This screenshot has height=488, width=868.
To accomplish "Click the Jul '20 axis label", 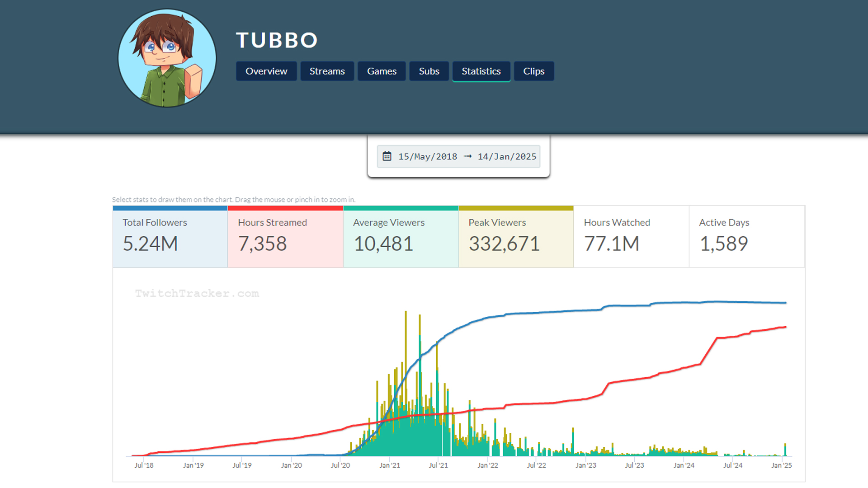I will 340,465.
